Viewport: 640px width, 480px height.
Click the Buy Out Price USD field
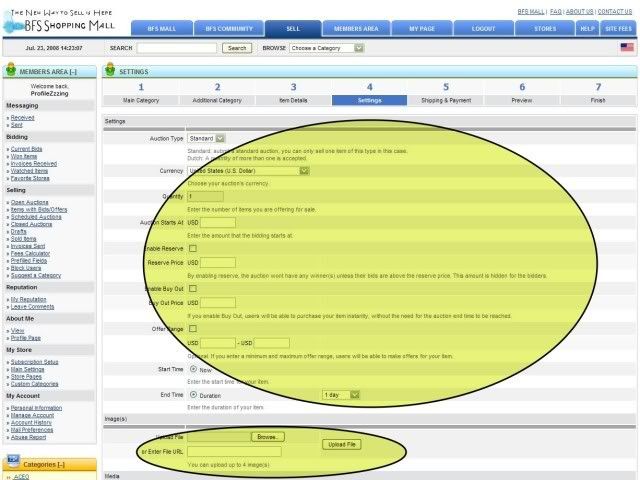point(218,302)
